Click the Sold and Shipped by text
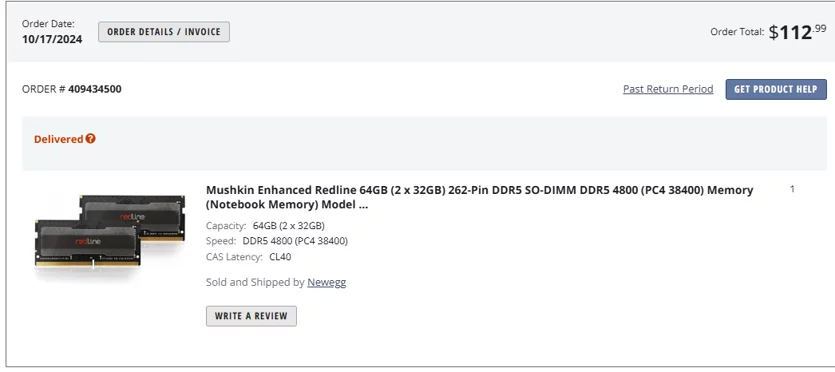Viewport: 835px width, 372px height. [x=255, y=282]
